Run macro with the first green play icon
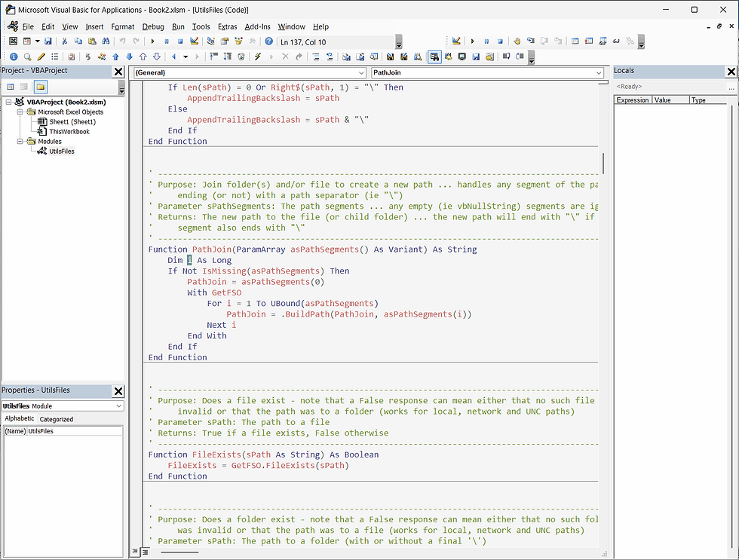The height and width of the screenshot is (560, 739). pos(152,41)
